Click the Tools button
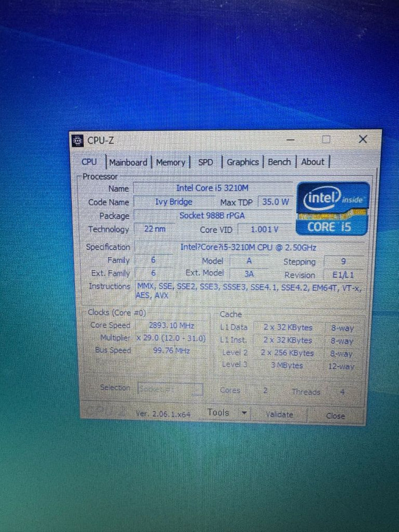The height and width of the screenshot is (532, 399). coord(218,412)
